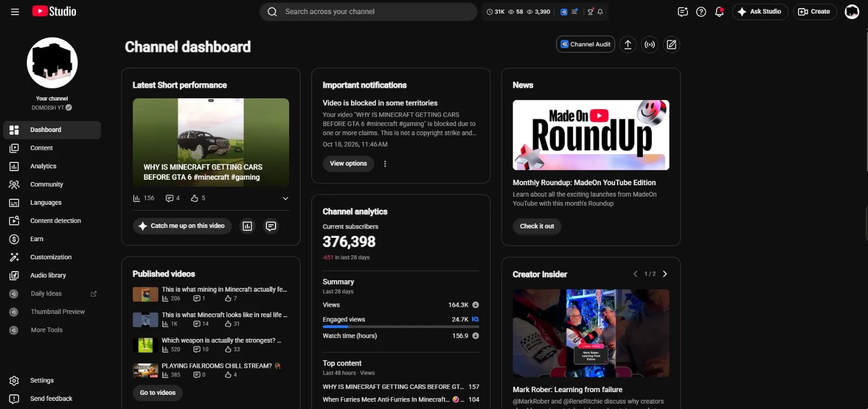Click the View options button
The image size is (868, 409).
point(348,163)
